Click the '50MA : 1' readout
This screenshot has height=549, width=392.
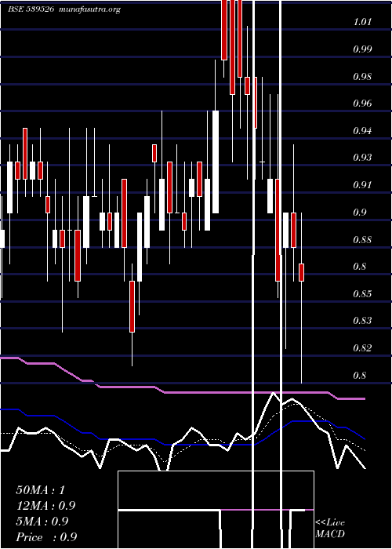pos(41,490)
